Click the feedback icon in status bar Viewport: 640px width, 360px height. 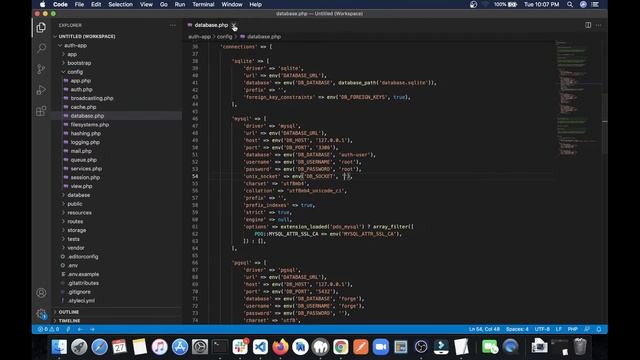click(x=587, y=329)
